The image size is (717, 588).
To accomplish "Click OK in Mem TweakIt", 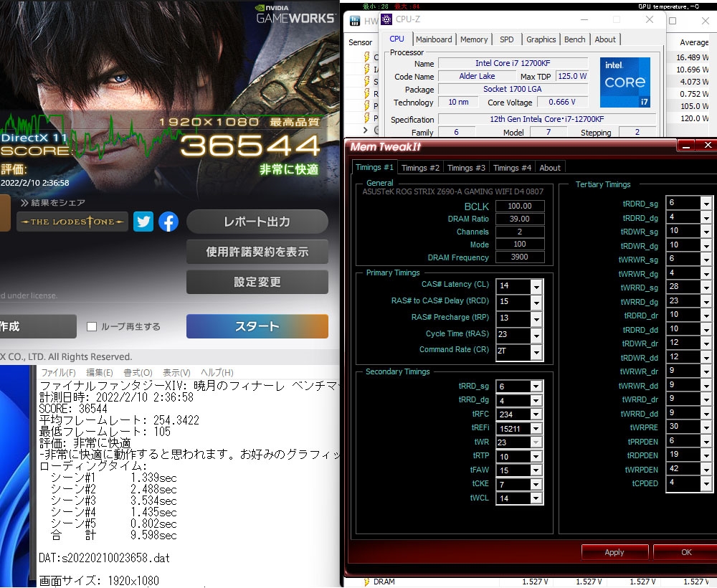I will (x=685, y=552).
